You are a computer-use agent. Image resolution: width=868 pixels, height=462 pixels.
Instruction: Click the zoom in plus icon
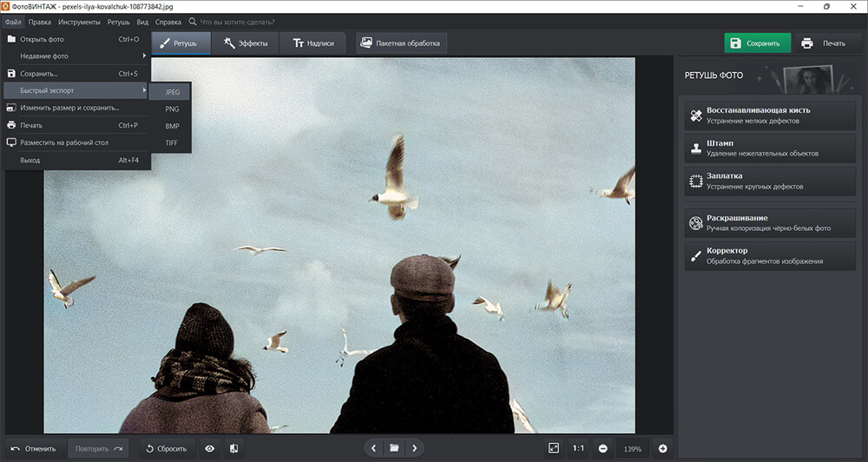tap(663, 448)
